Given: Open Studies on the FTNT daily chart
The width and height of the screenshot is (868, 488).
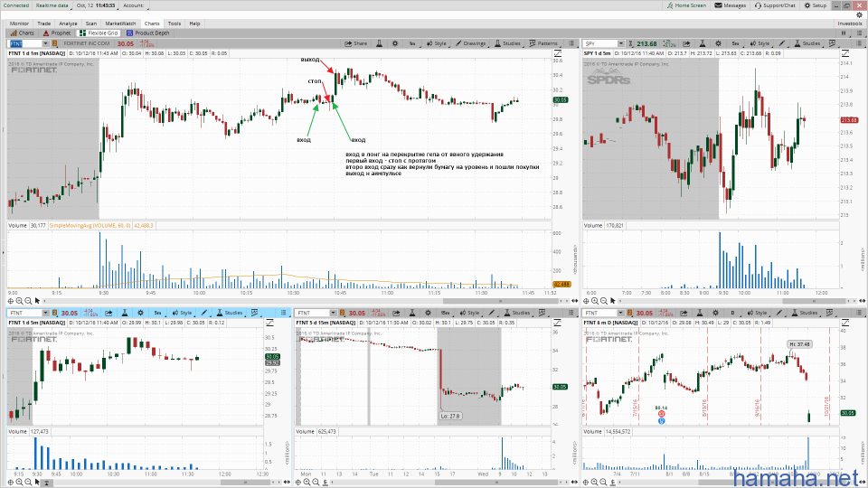Looking at the screenshot, I should click(805, 313).
